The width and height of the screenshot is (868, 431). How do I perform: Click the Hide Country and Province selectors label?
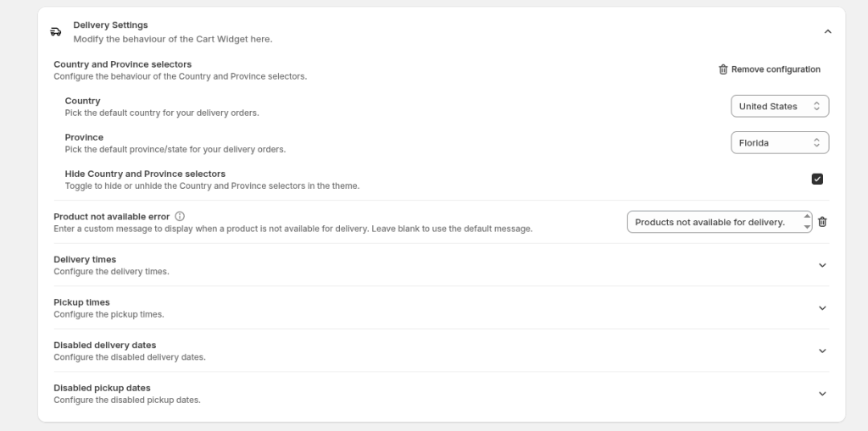pos(145,174)
